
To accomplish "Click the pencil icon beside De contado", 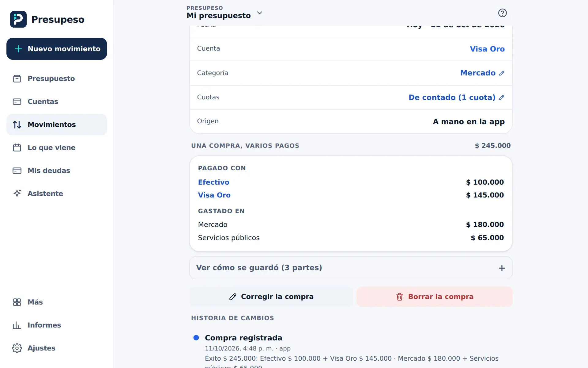I will (x=501, y=98).
